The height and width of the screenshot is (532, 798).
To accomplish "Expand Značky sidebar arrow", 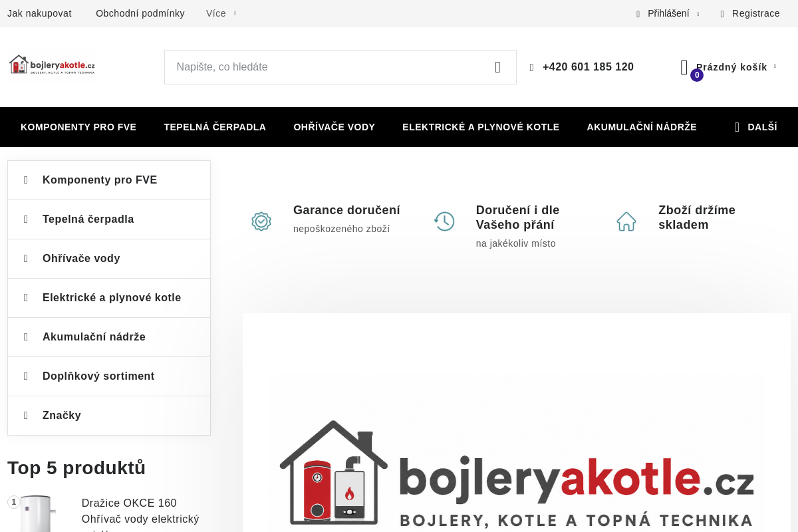I will 26,416.
